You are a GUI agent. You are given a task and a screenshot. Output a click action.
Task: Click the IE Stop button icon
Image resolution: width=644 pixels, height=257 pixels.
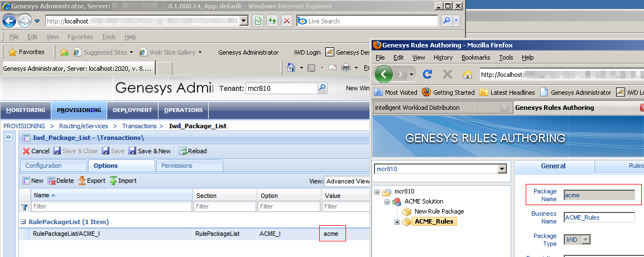click(x=286, y=21)
